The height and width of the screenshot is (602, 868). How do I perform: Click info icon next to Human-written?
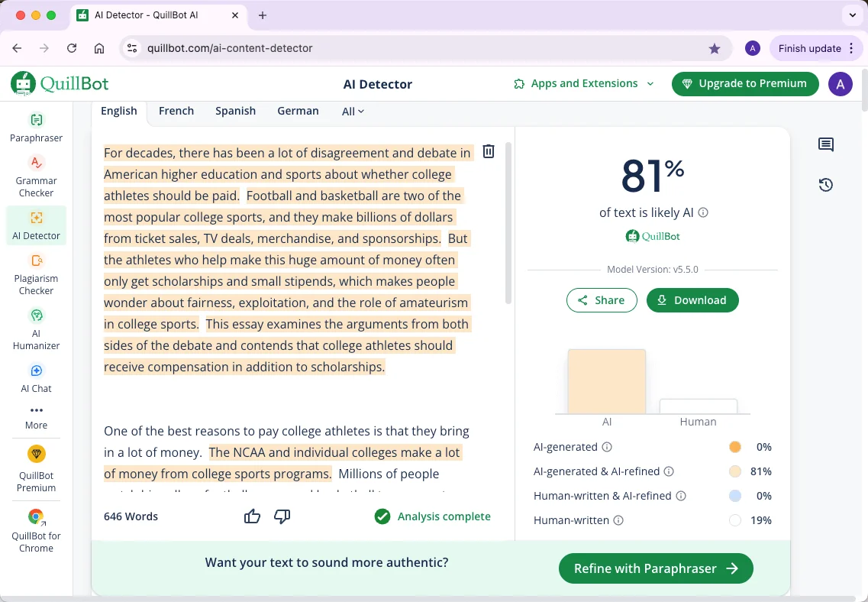point(618,520)
